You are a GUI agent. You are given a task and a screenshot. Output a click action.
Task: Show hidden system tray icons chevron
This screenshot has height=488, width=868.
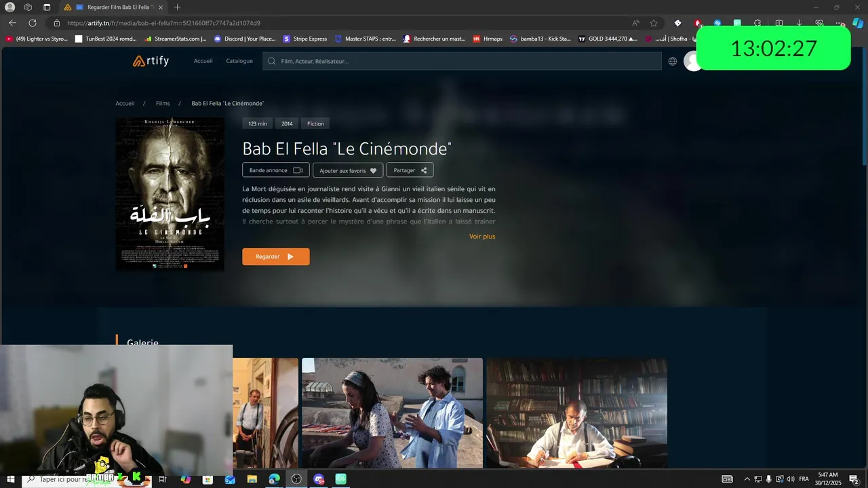(747, 479)
